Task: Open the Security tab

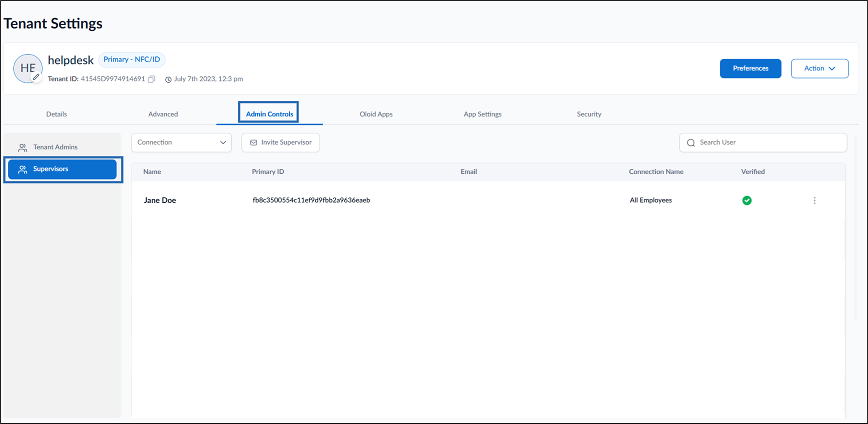Action: 589,114
